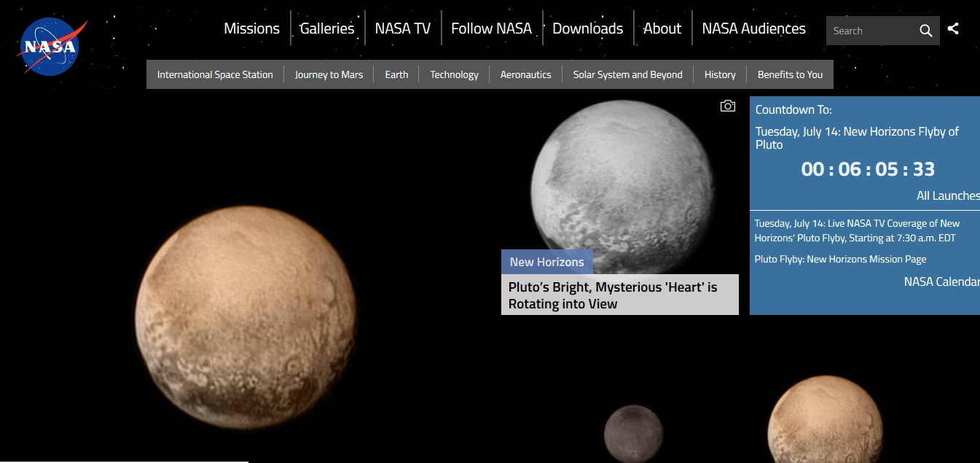Open the Downloads menu
980x463 pixels.
pyautogui.click(x=587, y=28)
